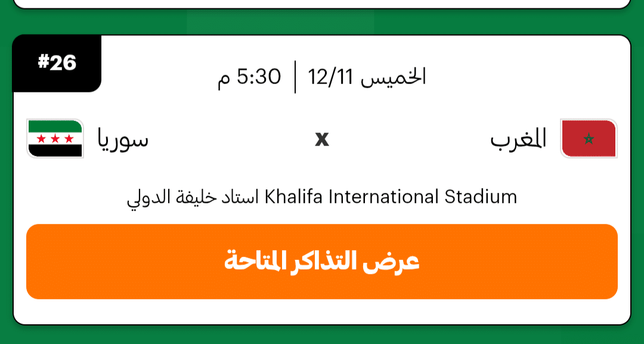
Task: Tap the "م" PM marker beside the time
Action: pyautogui.click(x=224, y=79)
